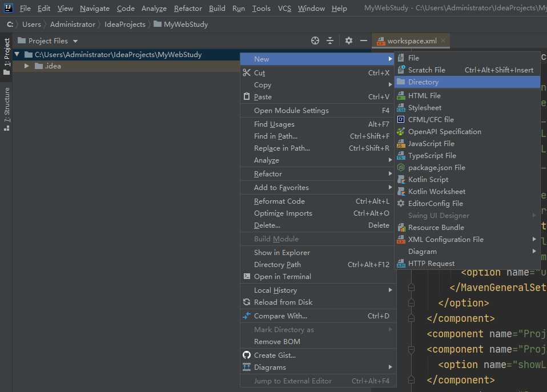Hide the Project panel with minus icon
Image resolution: width=547 pixels, height=392 pixels.
[x=363, y=41]
